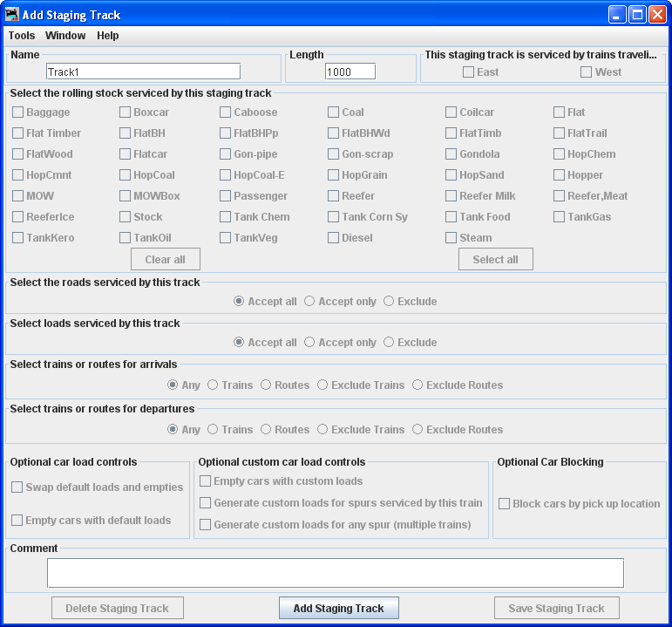Click the JMRI app icon in title bar
Image resolution: width=672 pixels, height=627 pixels.
point(12,15)
